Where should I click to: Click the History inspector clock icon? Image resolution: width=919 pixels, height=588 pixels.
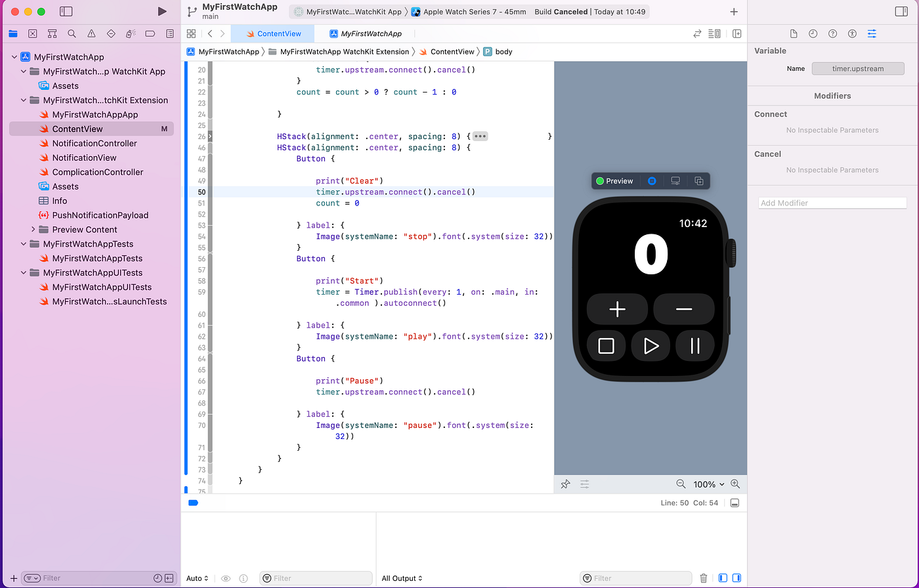[812, 33]
